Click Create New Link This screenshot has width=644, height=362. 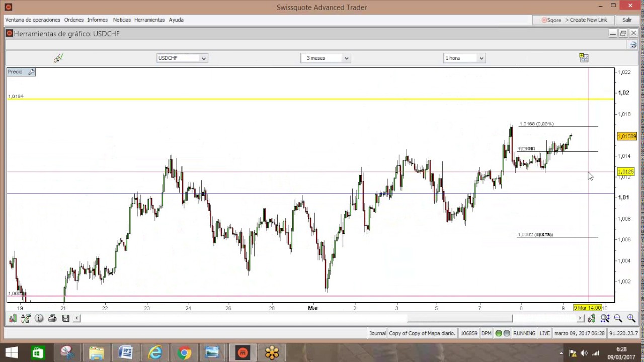coord(589,20)
